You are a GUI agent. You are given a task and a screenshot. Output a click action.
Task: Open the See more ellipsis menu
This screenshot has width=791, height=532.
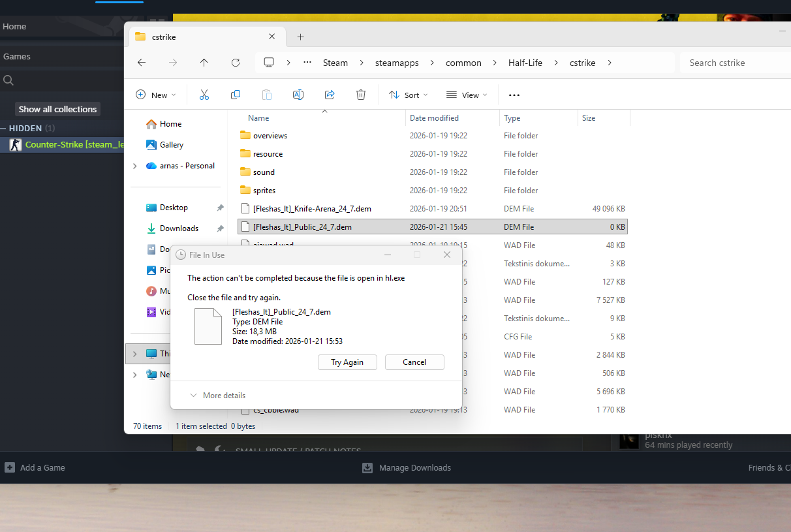coord(514,95)
